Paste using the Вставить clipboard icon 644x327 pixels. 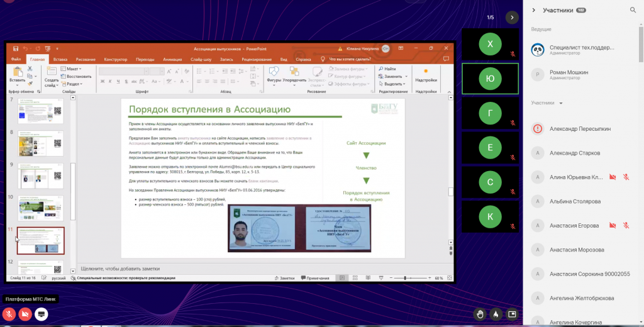17,75
